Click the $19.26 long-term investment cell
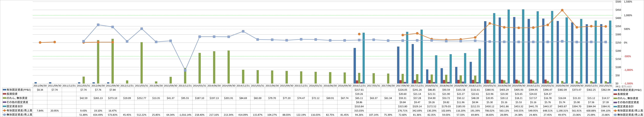 359,94
